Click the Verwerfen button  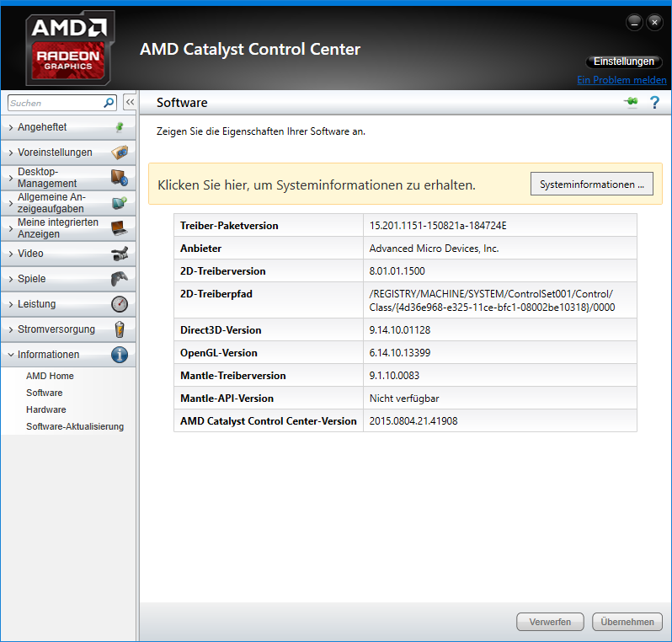pyautogui.click(x=550, y=622)
